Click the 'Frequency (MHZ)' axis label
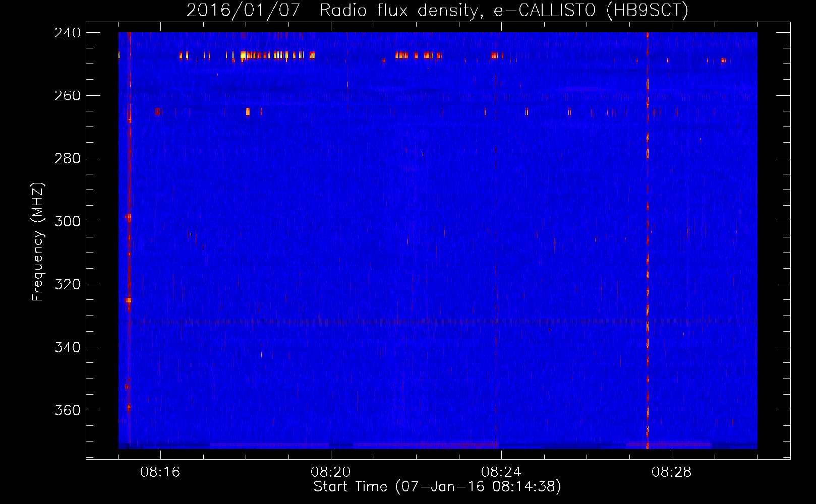This screenshot has width=816, height=504. tap(38, 242)
